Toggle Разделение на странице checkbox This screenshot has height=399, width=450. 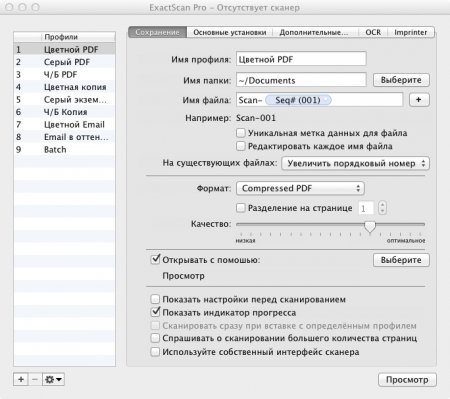(241, 208)
